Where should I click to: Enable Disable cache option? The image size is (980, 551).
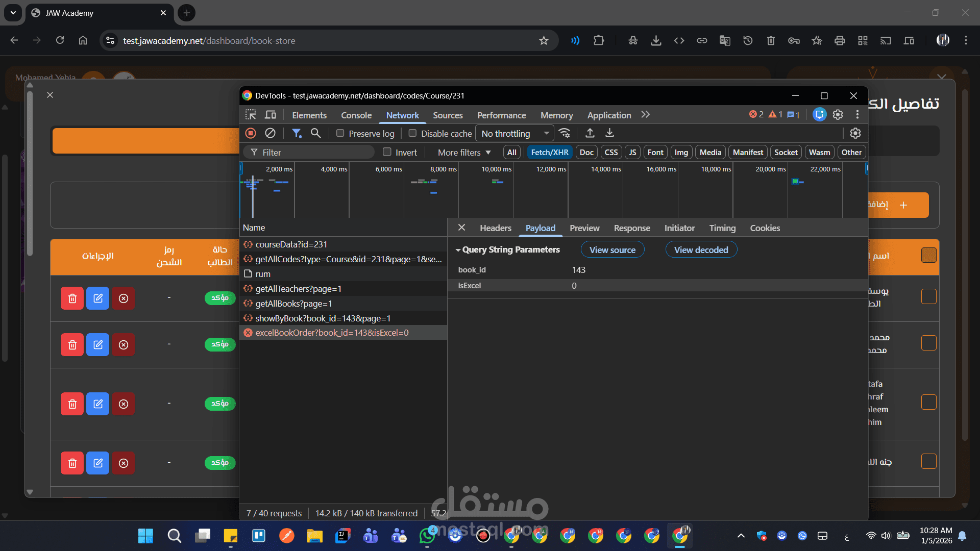coord(412,133)
